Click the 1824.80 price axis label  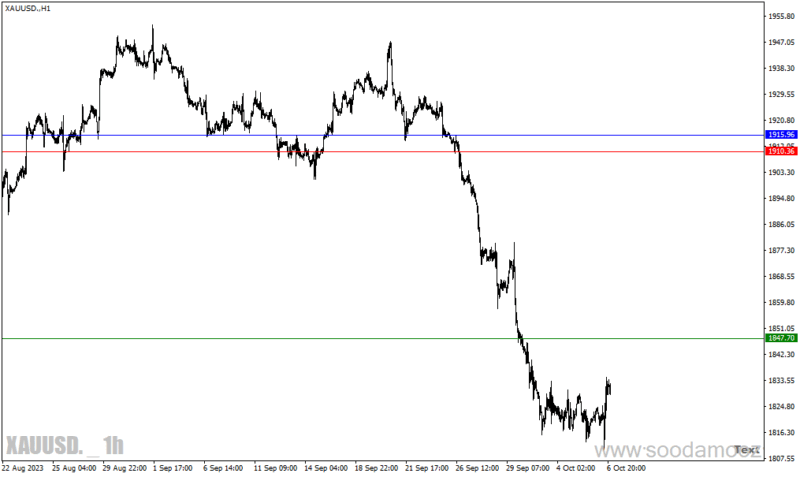tap(782, 407)
